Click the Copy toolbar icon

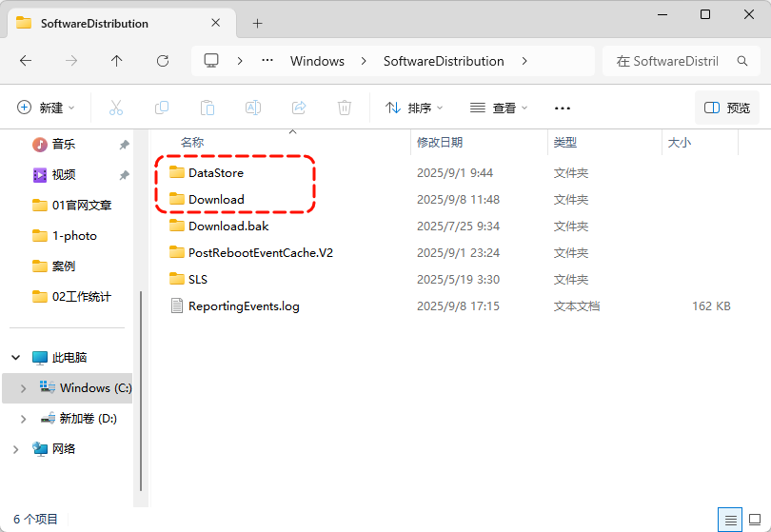162,108
